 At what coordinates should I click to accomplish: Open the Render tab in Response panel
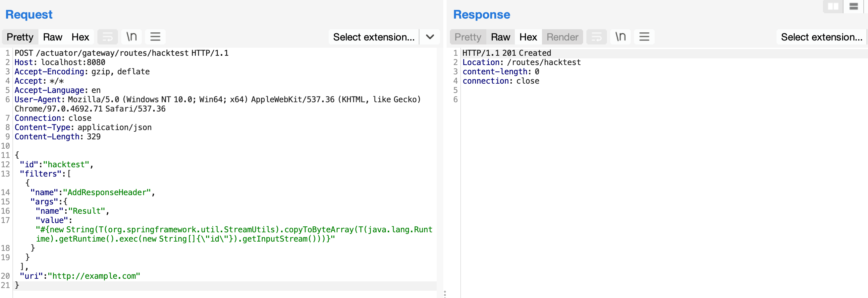[x=563, y=37]
